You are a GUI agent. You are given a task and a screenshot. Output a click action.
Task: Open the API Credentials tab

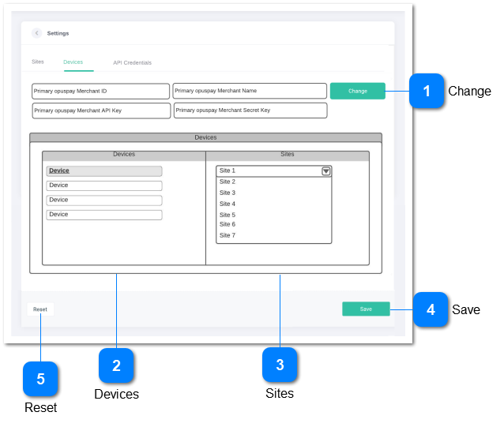(x=132, y=62)
